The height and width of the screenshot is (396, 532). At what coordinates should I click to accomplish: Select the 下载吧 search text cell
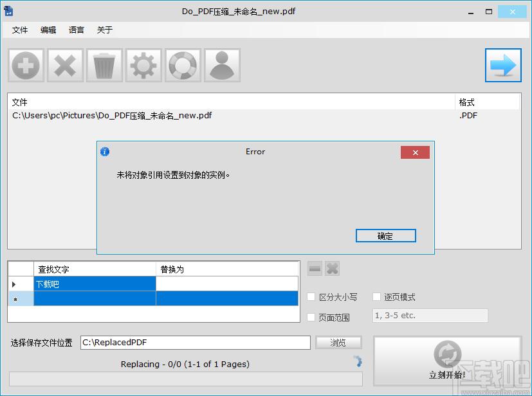tap(95, 283)
